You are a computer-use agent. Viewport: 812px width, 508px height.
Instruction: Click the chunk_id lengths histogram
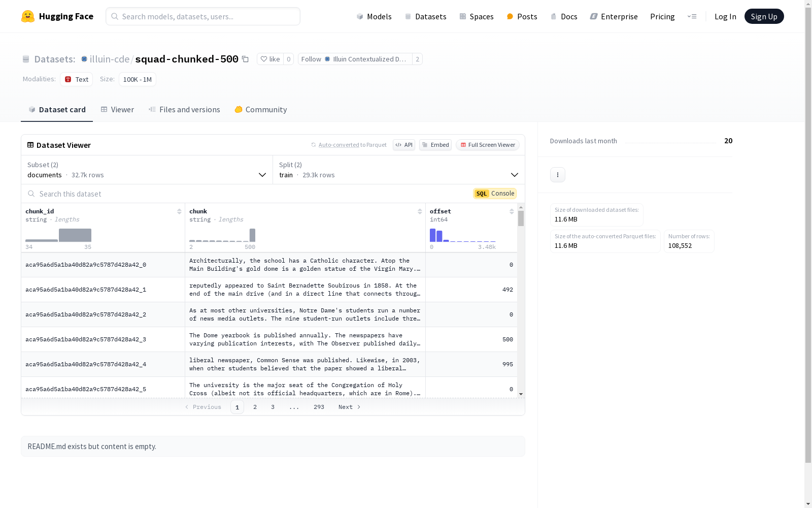point(58,235)
